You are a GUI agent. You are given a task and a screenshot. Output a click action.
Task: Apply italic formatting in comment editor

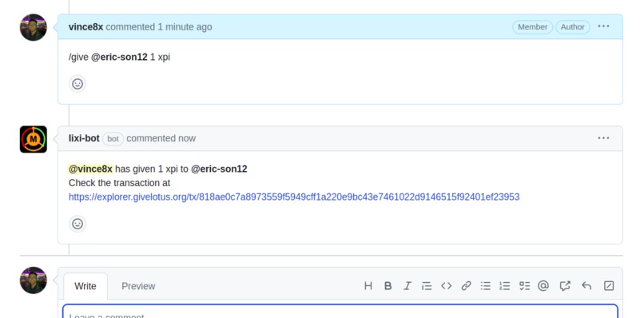pos(407,286)
